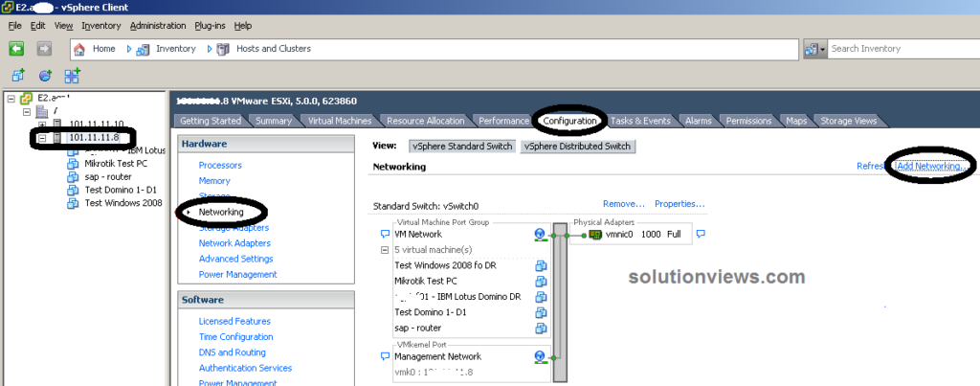This screenshot has width=980, height=386.
Task: Switch to the Summary tab
Action: click(x=273, y=121)
